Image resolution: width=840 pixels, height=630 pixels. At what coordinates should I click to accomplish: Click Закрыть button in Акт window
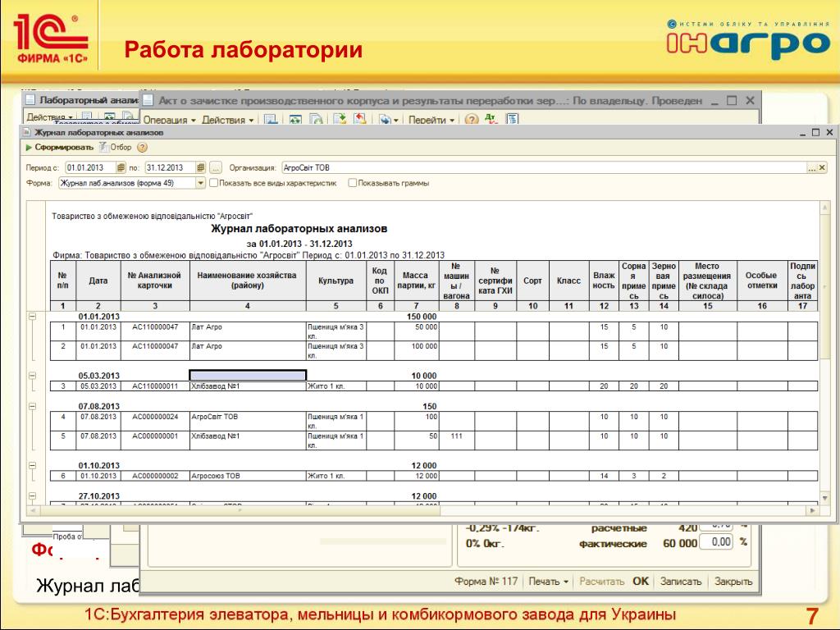733,582
